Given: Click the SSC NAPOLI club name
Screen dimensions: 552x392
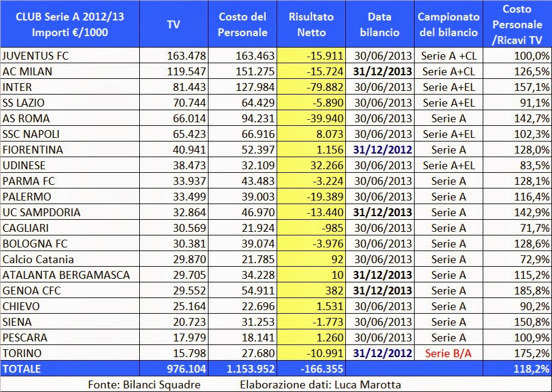Looking at the screenshot, I should coord(31,134).
